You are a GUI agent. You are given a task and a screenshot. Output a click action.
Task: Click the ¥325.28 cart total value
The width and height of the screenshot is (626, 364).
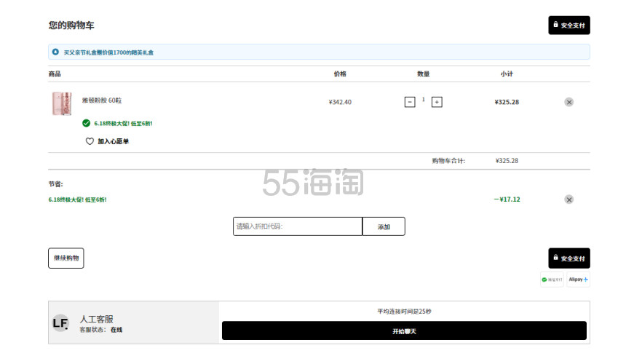[507, 161]
